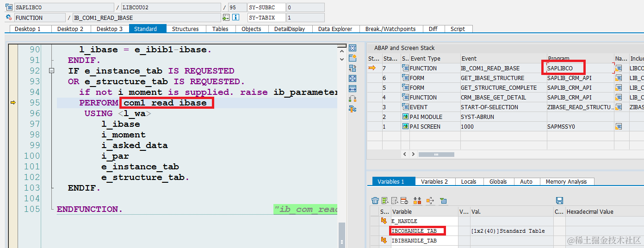Click IBIBHANDLE_TAB variable status icon
Viewport: 644px width, 248px height.
(384, 241)
